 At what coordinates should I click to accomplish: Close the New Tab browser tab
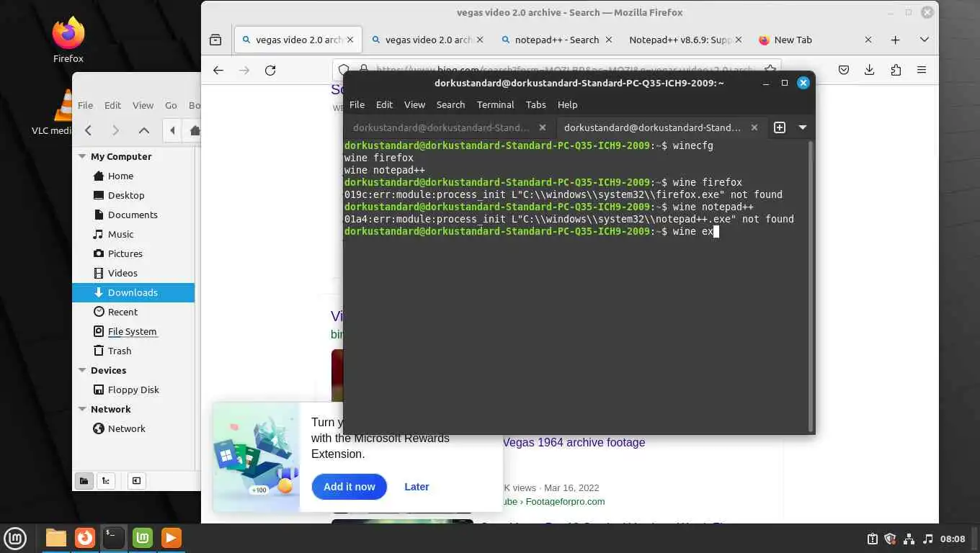(x=868, y=40)
